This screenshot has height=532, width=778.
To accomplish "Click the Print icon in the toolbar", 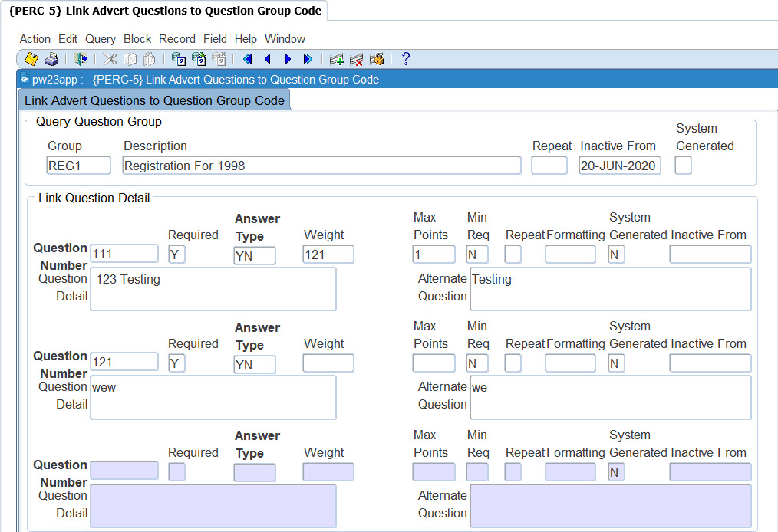I will [x=51, y=59].
